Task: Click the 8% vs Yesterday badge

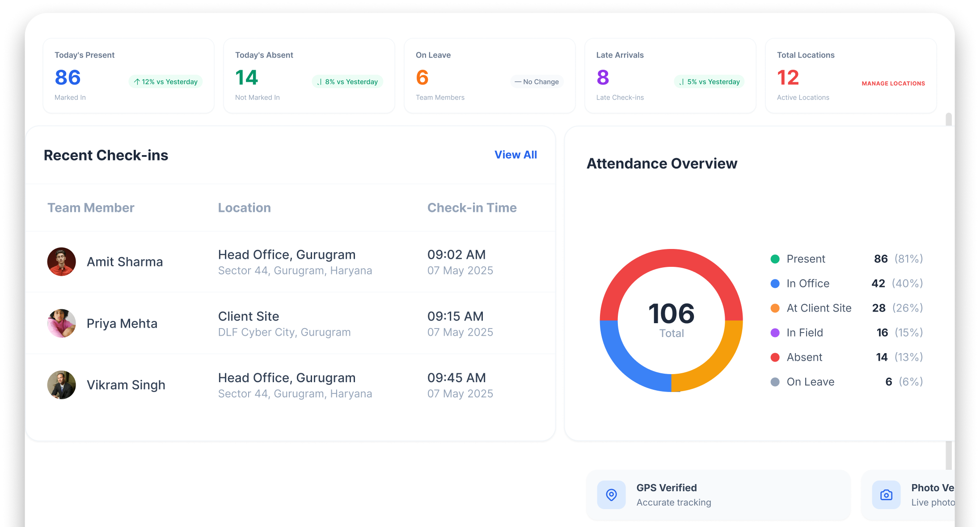Action: pos(347,82)
